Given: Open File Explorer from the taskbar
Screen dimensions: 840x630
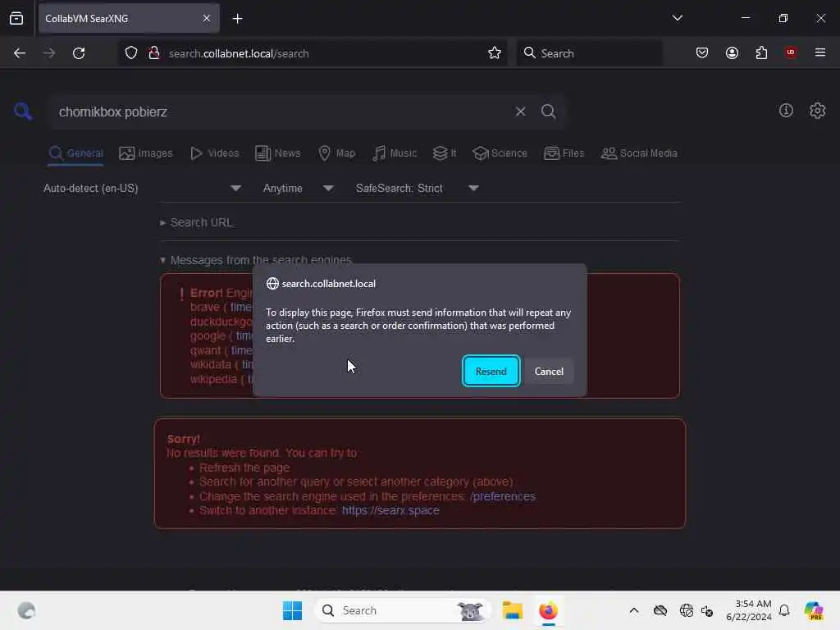Looking at the screenshot, I should [x=512, y=610].
